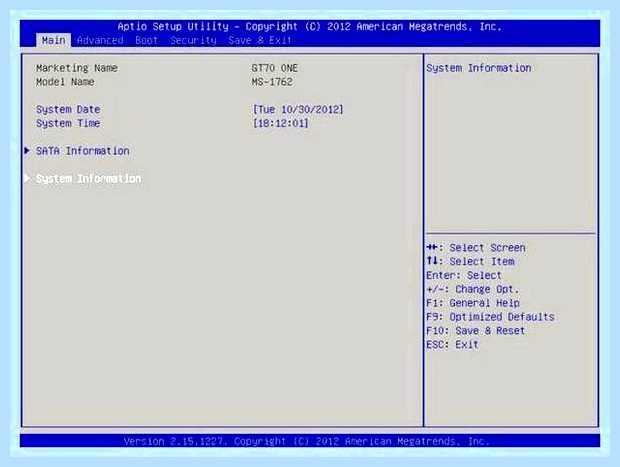Edit the time value 18:12:01
Viewport: 620px width, 467px height.
(281, 123)
